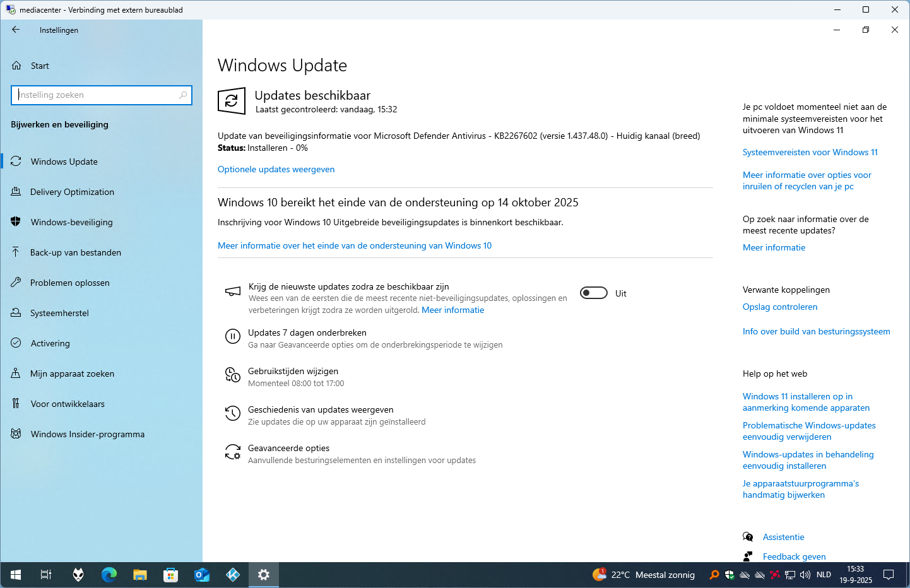The image size is (910, 588).
Task: Open the notification center icon
Action: [889, 575]
